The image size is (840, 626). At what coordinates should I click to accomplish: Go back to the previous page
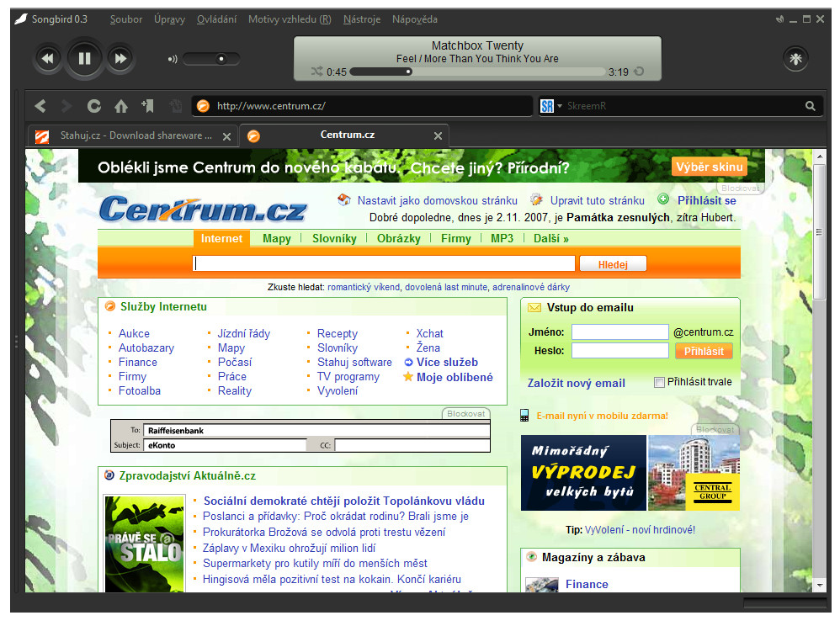tap(40, 106)
